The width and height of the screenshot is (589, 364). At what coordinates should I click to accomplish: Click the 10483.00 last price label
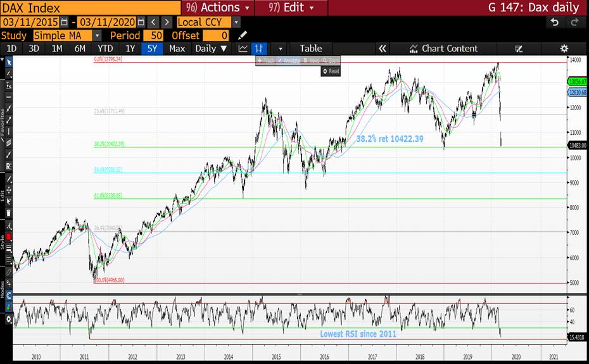point(578,146)
